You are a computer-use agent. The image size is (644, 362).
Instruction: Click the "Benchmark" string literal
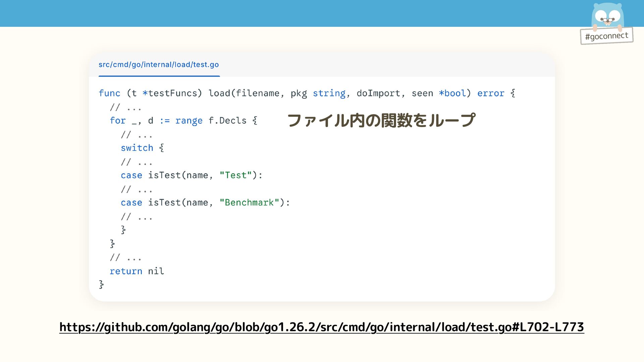tap(249, 203)
